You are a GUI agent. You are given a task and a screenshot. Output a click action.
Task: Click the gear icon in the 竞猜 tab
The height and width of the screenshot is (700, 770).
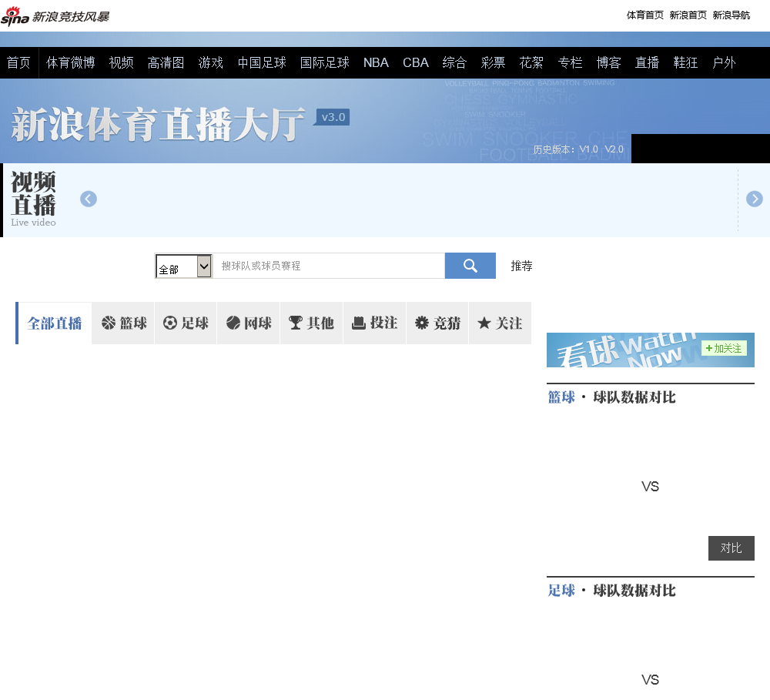coord(422,323)
